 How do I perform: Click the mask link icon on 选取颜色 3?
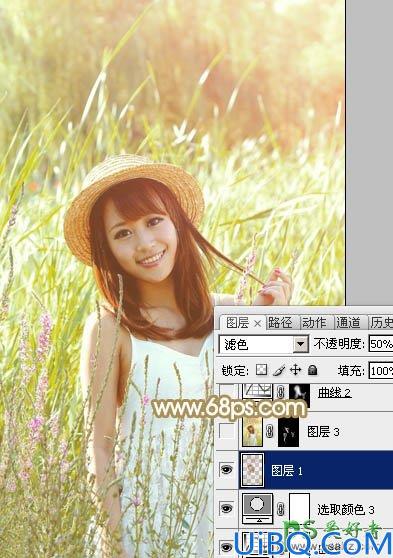click(281, 509)
